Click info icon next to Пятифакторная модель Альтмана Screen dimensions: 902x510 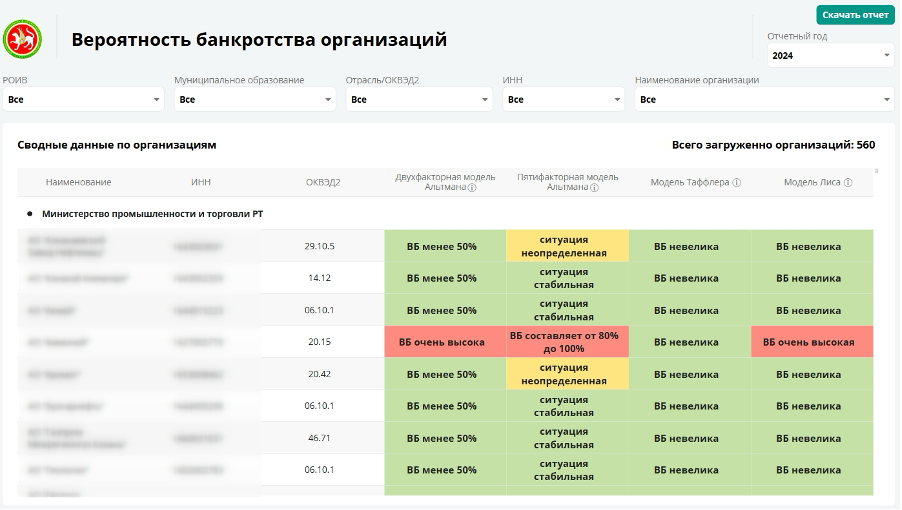click(594, 187)
